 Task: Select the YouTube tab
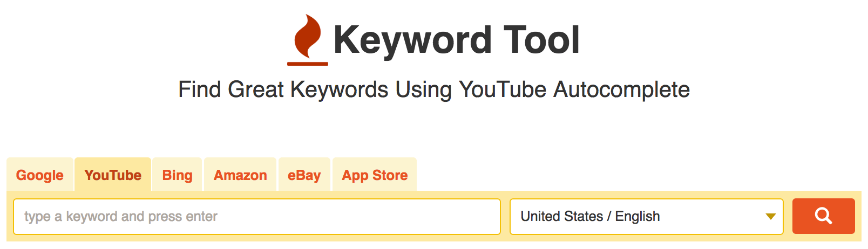(x=113, y=175)
